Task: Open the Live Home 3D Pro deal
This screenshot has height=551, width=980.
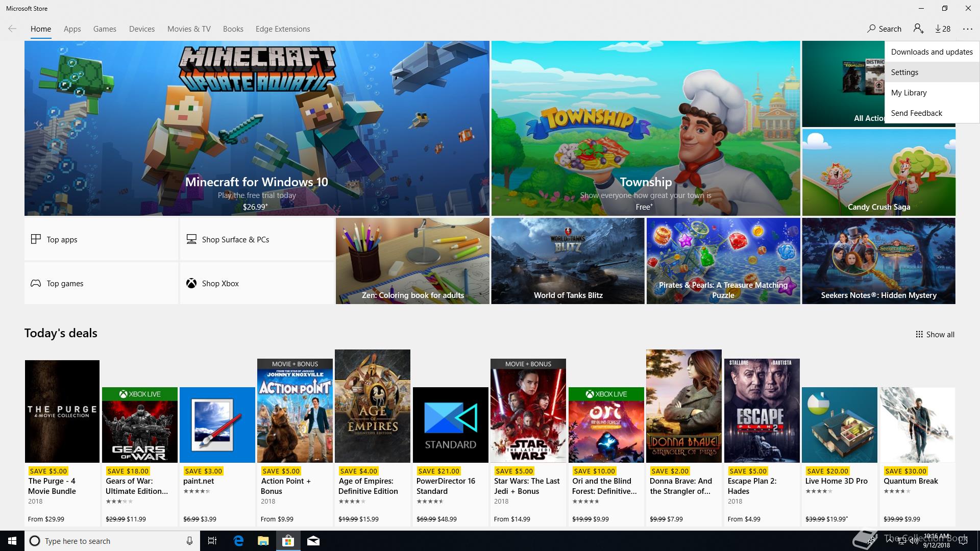Action: 840,457
